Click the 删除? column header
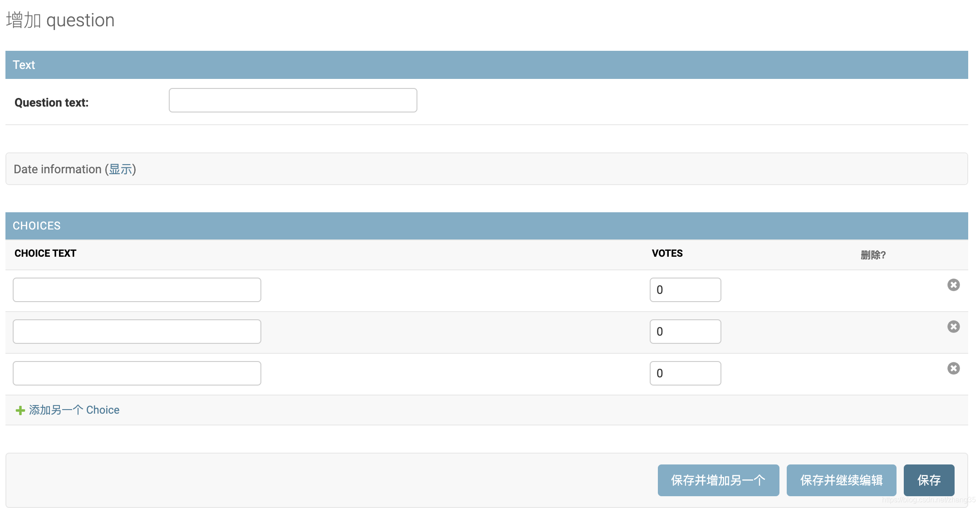The height and width of the screenshot is (508, 980). point(873,255)
